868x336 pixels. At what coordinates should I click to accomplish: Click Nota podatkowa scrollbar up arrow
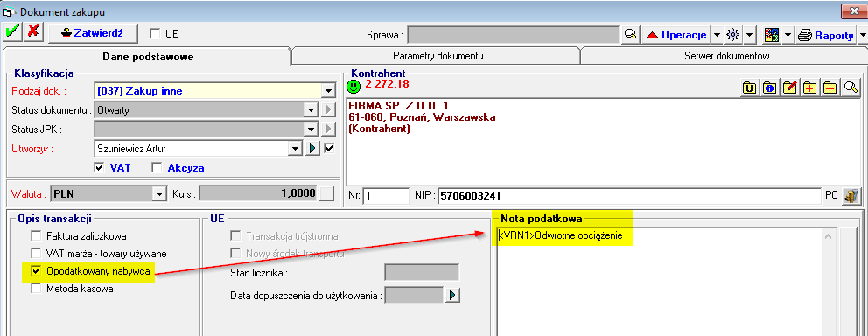coord(829,237)
